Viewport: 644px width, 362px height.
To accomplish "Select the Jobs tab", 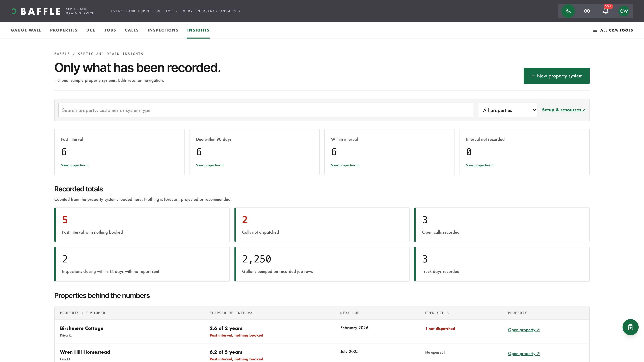I will click(x=110, y=30).
